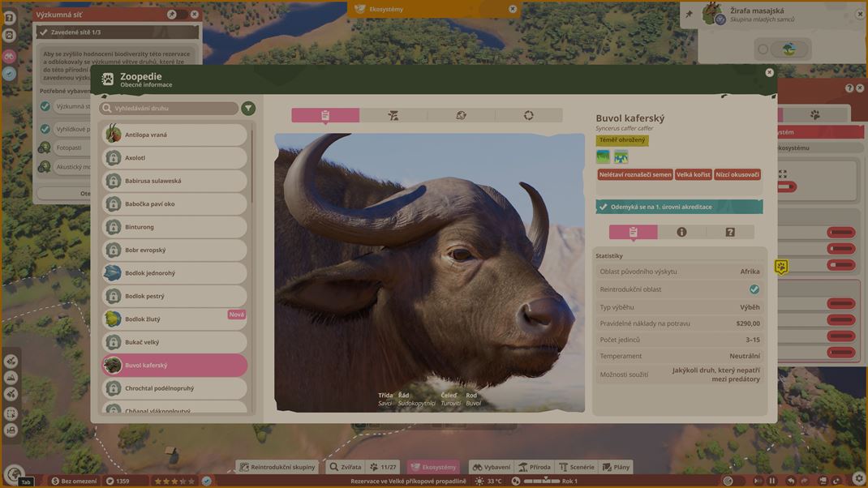The image size is (868, 488).
Task: Click the Žirafa masajská giraffe portrait
Action: coord(713,15)
